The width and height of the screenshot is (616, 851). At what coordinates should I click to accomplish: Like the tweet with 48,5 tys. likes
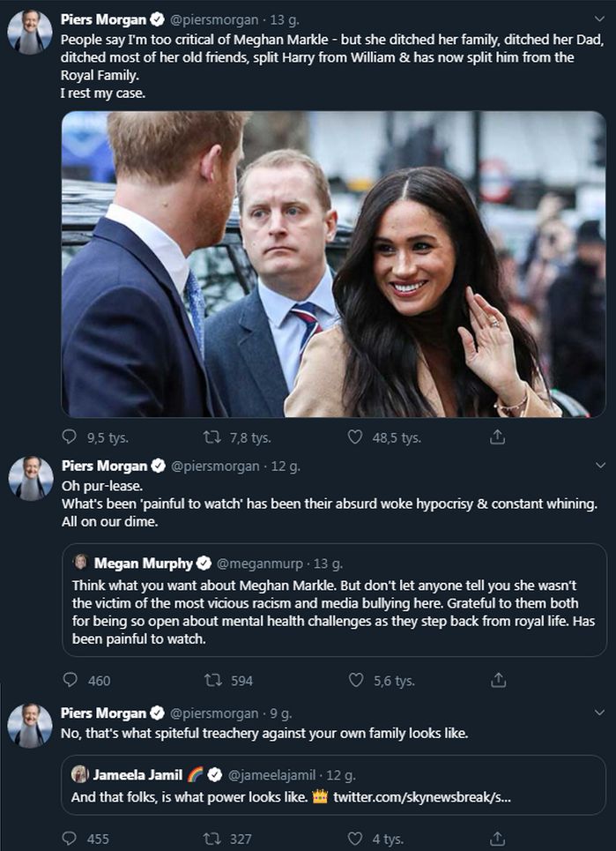click(x=355, y=437)
